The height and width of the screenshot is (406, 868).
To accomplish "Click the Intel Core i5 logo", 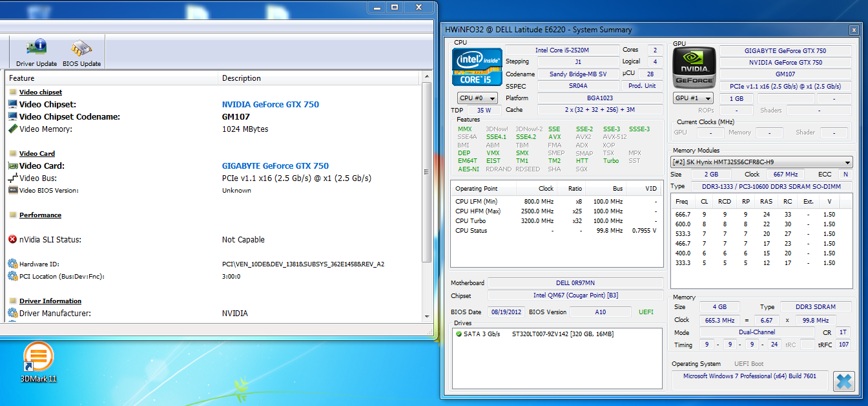I will tap(477, 66).
